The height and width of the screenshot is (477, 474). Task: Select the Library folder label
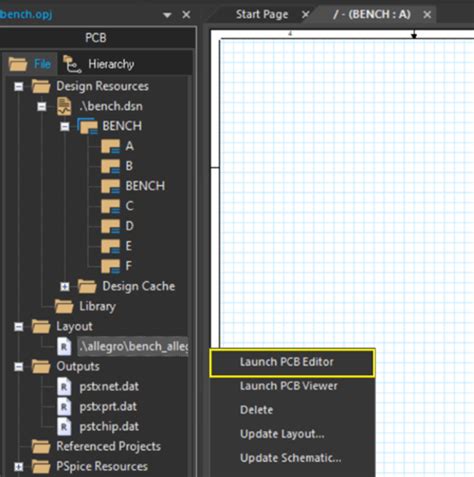point(98,307)
